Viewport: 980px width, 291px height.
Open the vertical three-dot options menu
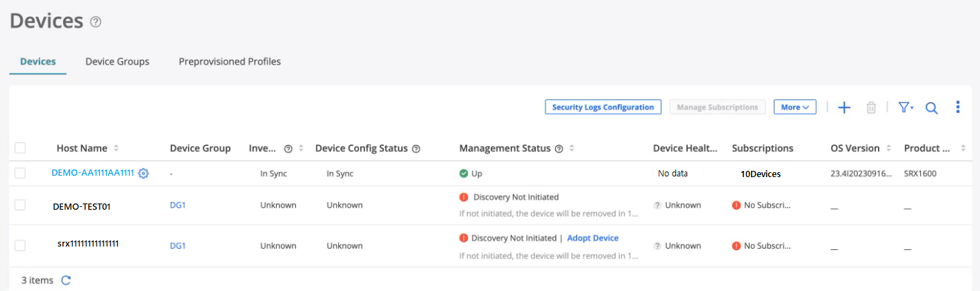[x=958, y=107]
